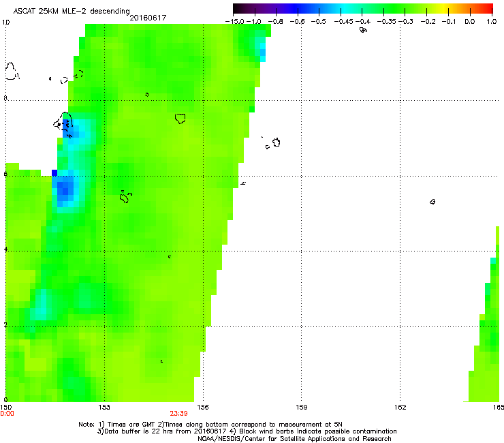Click the date label "20160617" under the title
This screenshot has width=504, height=443.
point(148,18)
